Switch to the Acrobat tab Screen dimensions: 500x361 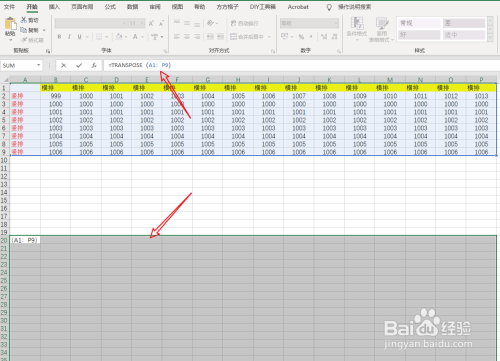298,7
